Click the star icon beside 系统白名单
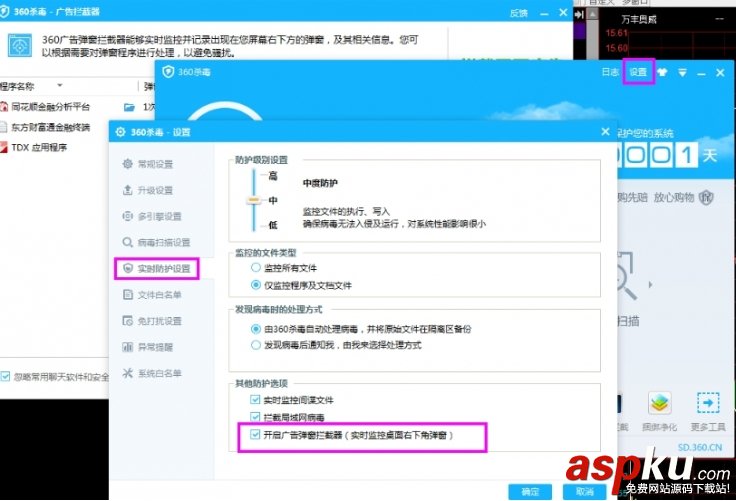Screen dimensions: 736x501 (127, 373)
